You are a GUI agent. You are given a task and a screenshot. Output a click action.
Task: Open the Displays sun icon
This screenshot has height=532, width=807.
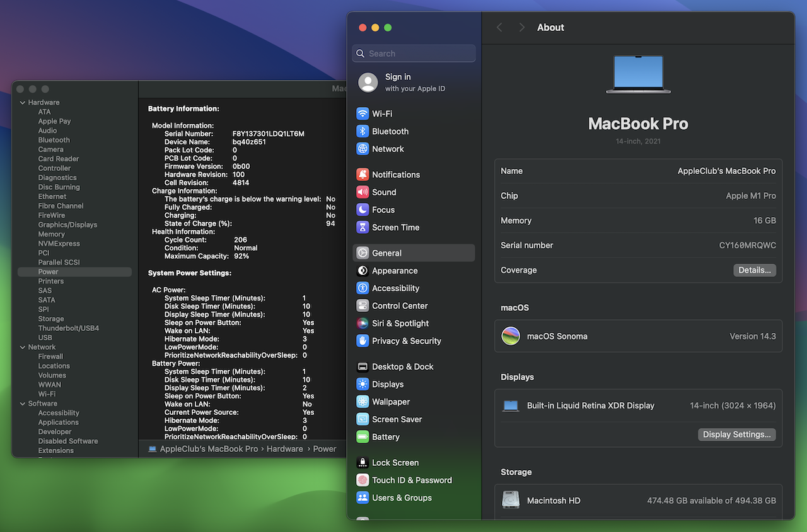click(x=363, y=384)
